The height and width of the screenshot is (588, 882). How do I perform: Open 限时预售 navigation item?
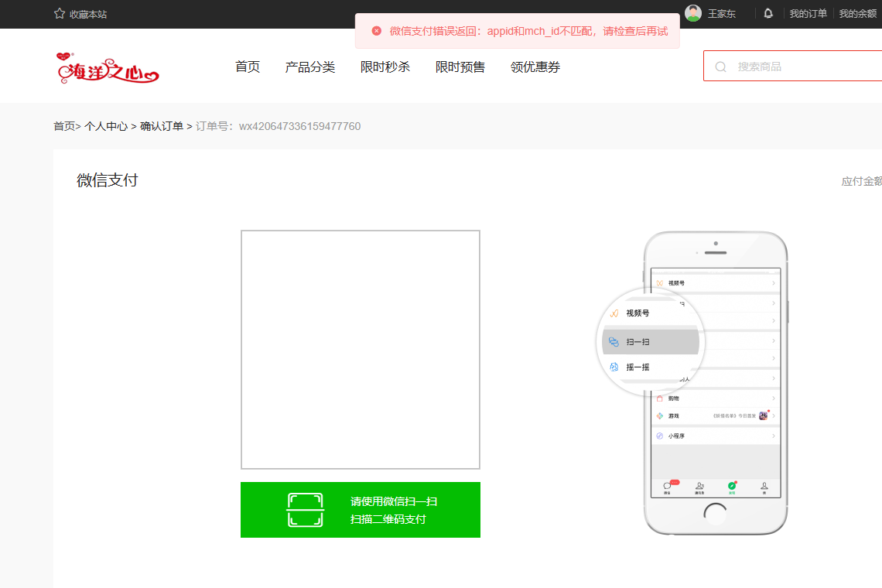click(460, 67)
